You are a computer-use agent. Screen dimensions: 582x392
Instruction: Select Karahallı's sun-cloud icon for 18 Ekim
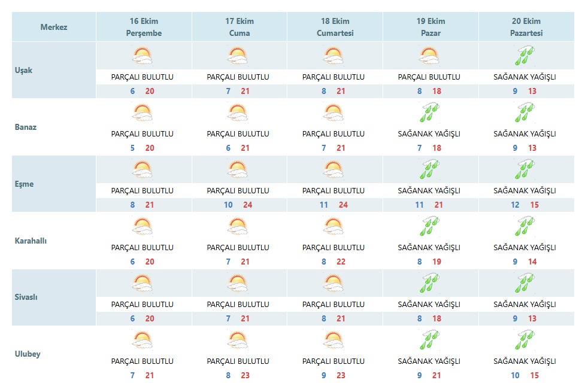pyautogui.click(x=334, y=227)
